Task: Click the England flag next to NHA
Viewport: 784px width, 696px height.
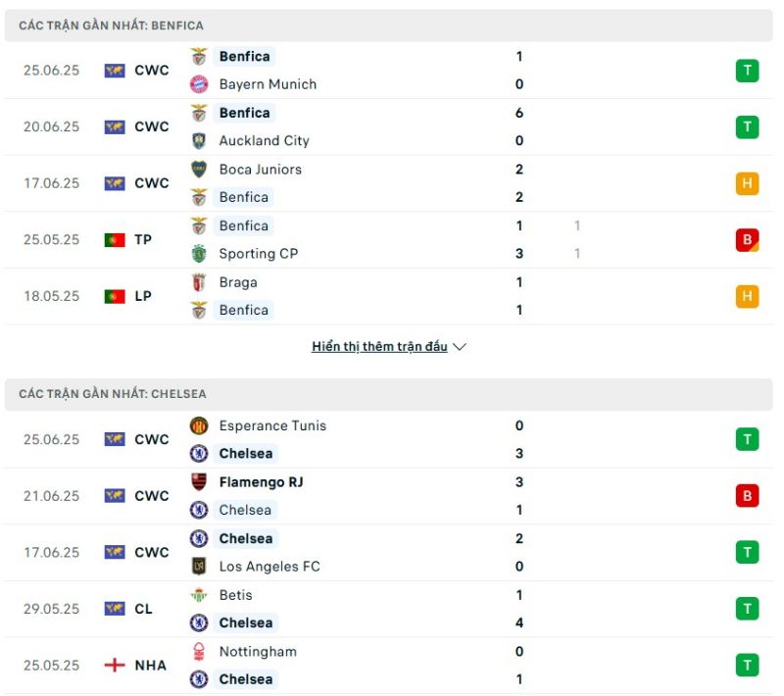Action: (x=115, y=665)
